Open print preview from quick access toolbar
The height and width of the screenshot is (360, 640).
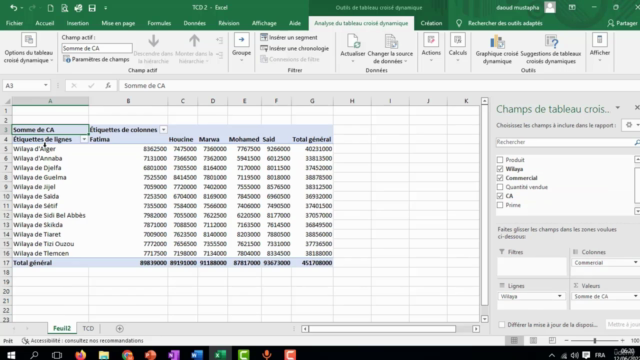[64, 8]
